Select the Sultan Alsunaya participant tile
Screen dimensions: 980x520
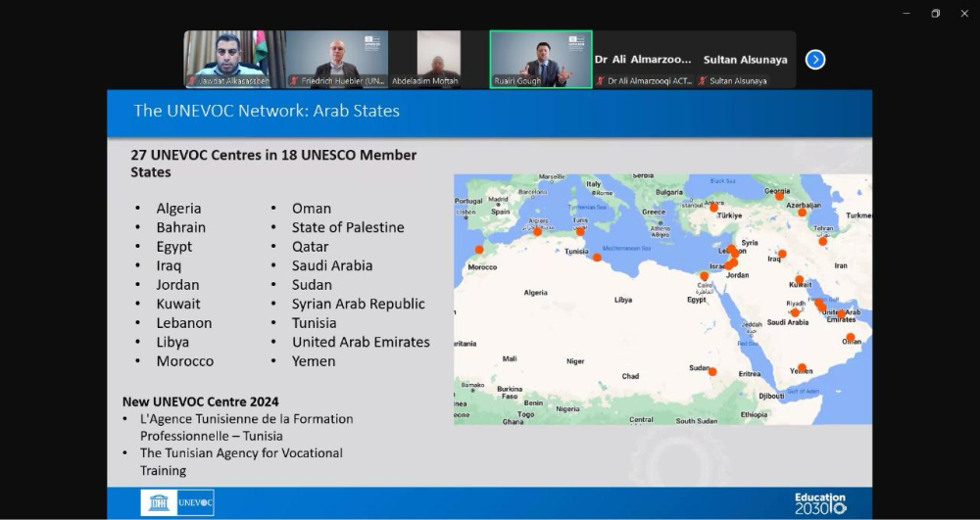(x=745, y=59)
